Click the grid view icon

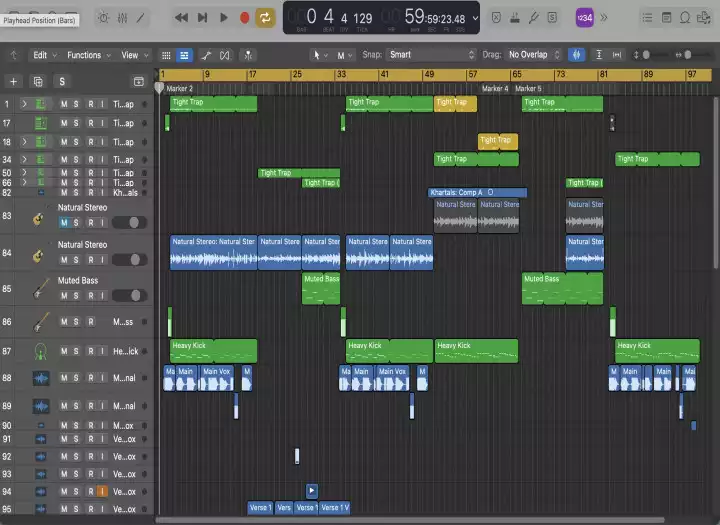(166, 56)
